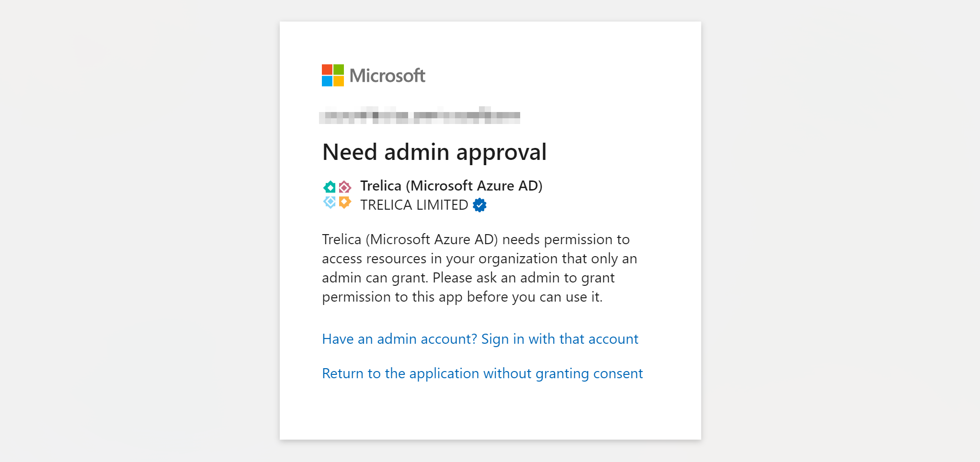Click empty white space below the consent link
The width and height of the screenshot is (980, 462).
pyautogui.click(x=489, y=412)
